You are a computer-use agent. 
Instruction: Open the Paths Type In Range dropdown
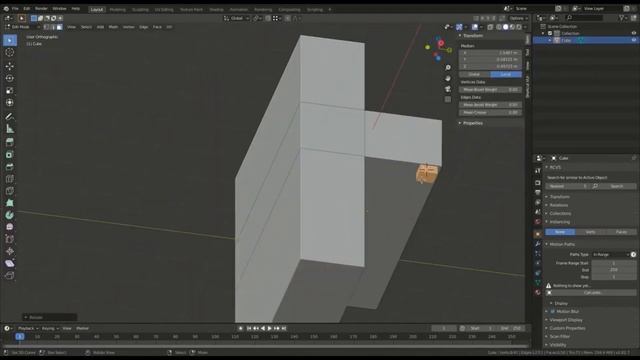611,254
